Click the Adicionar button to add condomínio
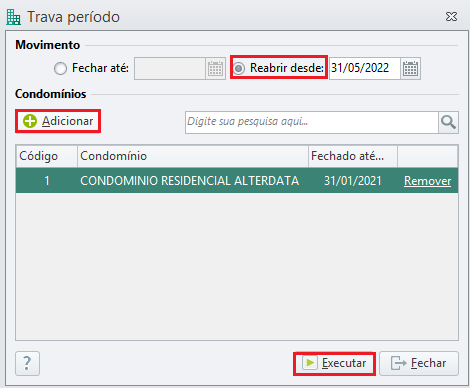This screenshot has height=388, width=470. pos(58,121)
